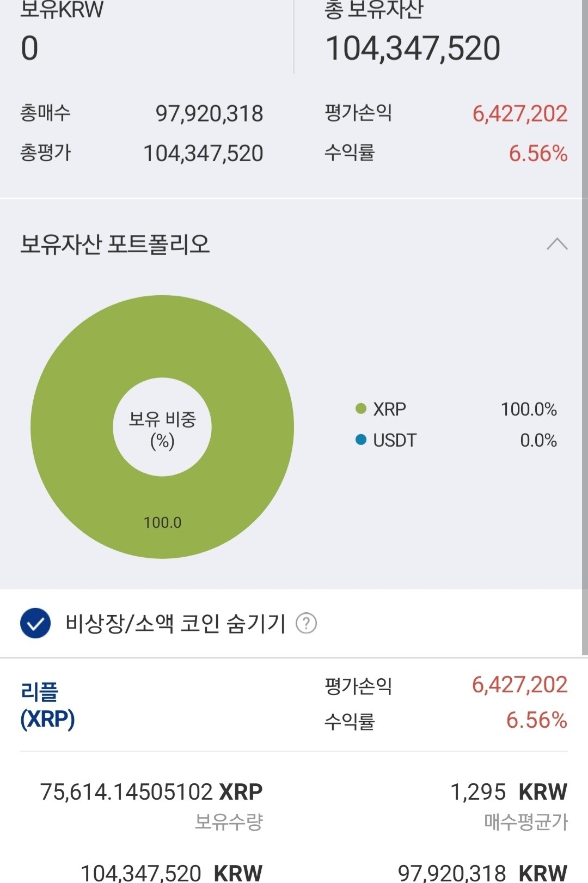This screenshot has height=883, width=588.
Task: Open the 리플 (XRP) asset link
Action: tap(47, 705)
